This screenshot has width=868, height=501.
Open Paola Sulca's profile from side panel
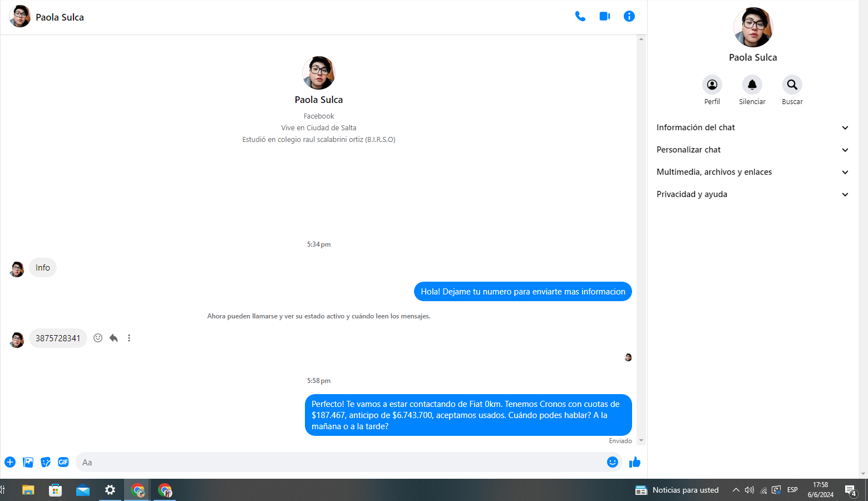point(712,85)
